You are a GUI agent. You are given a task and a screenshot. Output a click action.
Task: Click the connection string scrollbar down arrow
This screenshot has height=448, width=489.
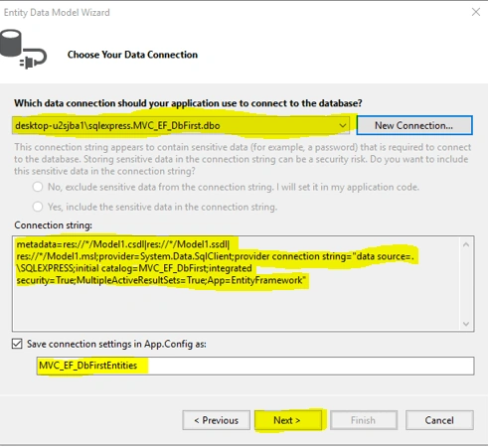(x=466, y=324)
